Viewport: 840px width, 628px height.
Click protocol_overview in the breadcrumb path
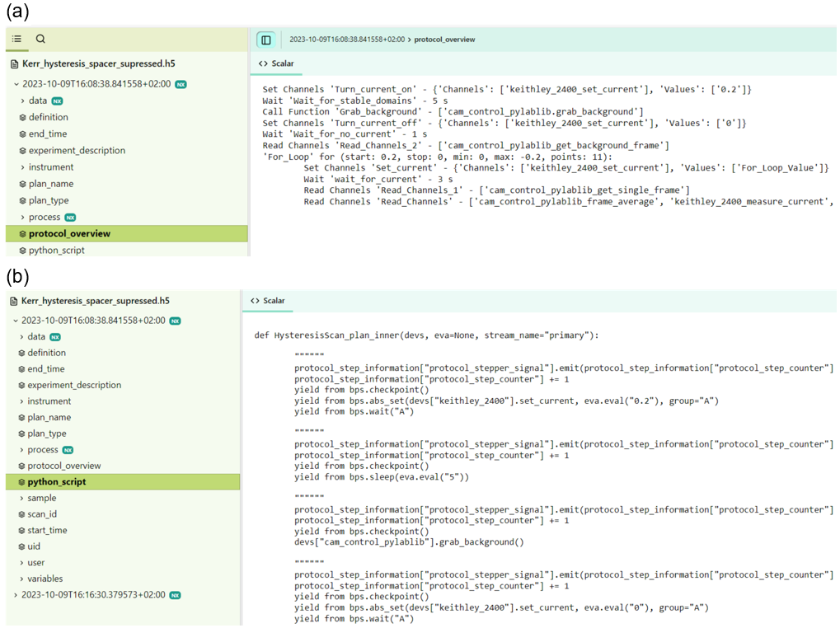(x=444, y=40)
